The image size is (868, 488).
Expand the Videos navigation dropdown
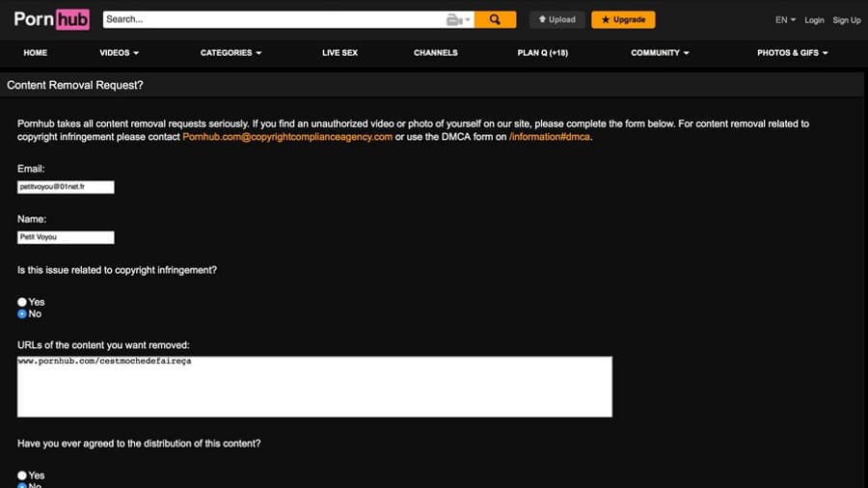coord(119,53)
